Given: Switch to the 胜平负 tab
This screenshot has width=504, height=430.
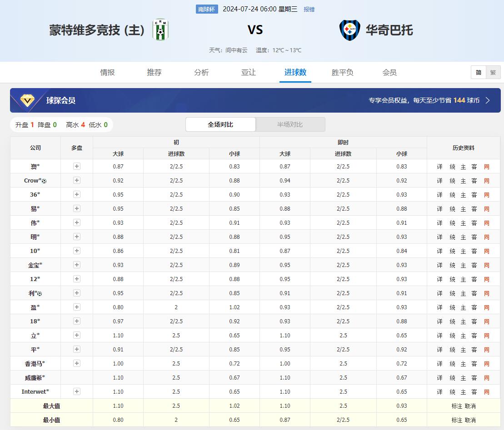Looking at the screenshot, I should [342, 73].
